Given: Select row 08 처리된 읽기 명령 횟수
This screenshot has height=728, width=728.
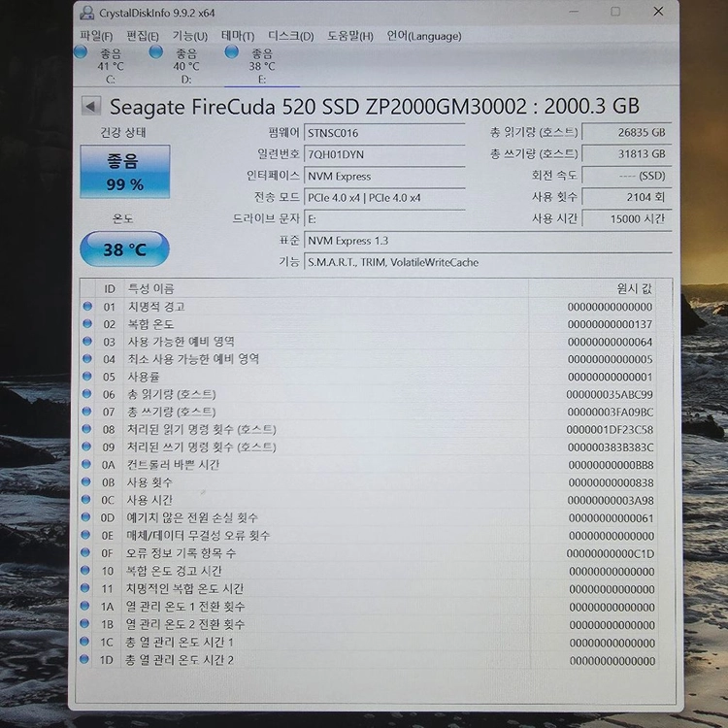Looking at the screenshot, I should 370,429.
